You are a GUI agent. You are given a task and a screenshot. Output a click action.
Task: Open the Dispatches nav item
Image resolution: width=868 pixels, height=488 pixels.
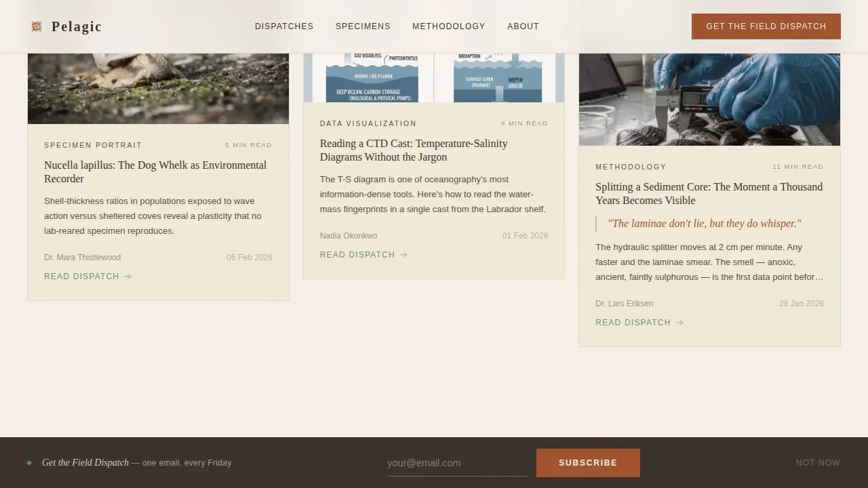tap(284, 26)
